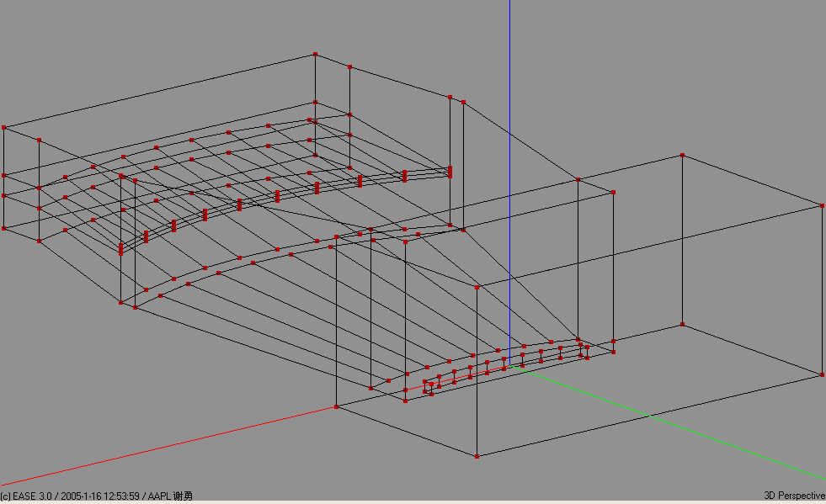The image size is (826, 504).
Task: Pick the lowest vertex of the wireframe
Action: 477,456
